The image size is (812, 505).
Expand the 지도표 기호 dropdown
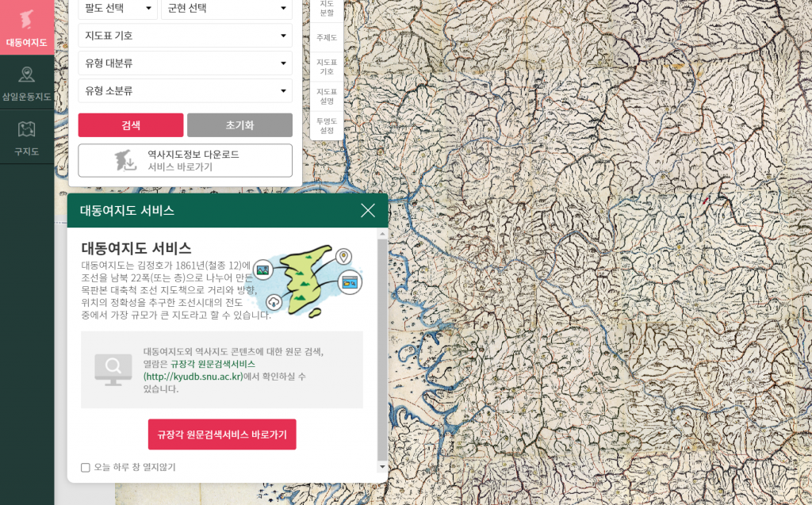click(186, 36)
